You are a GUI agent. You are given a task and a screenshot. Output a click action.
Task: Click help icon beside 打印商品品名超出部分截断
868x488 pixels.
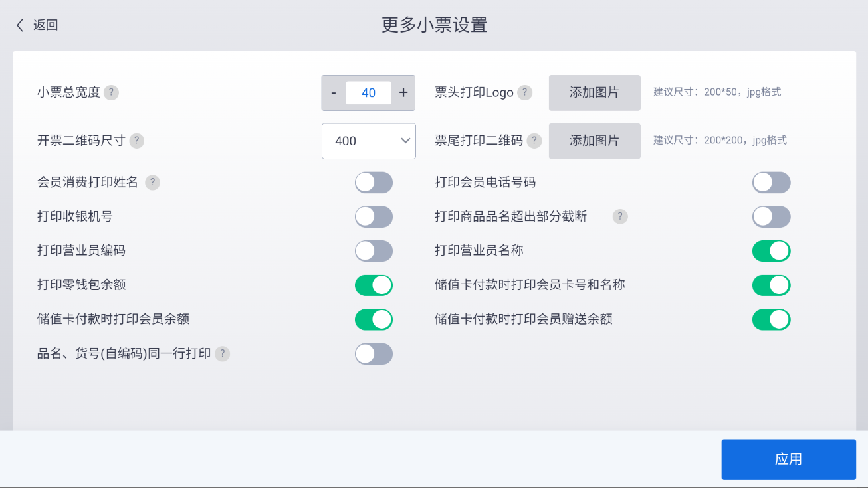tap(620, 216)
